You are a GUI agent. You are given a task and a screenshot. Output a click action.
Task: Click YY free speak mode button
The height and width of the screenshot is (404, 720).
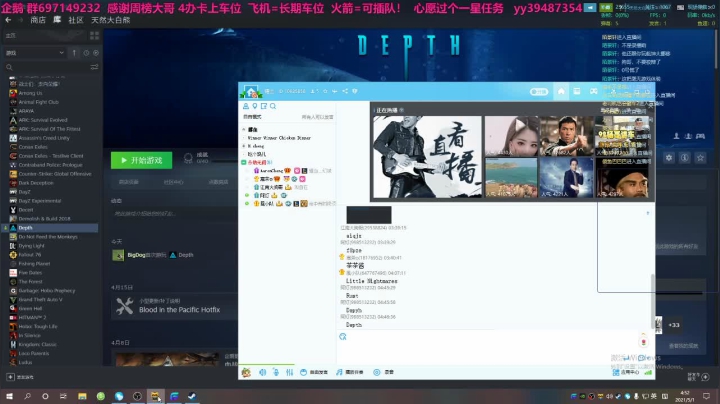pyautogui.click(x=314, y=372)
